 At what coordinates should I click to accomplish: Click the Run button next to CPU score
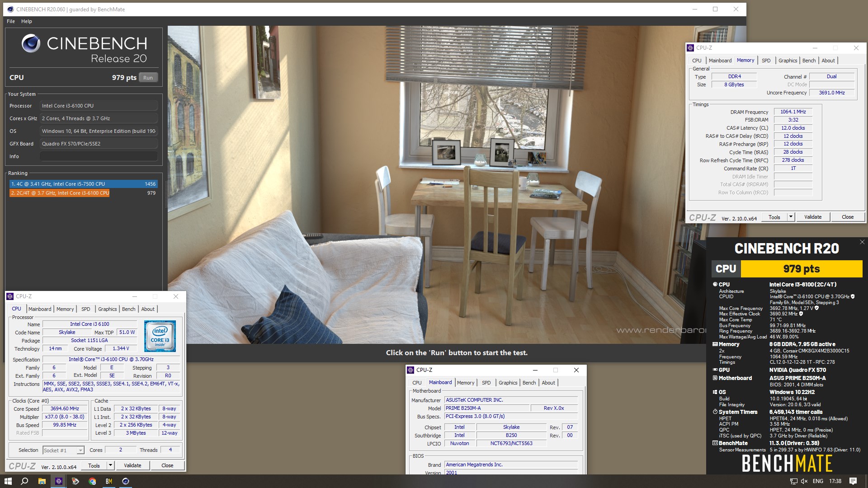pos(148,78)
